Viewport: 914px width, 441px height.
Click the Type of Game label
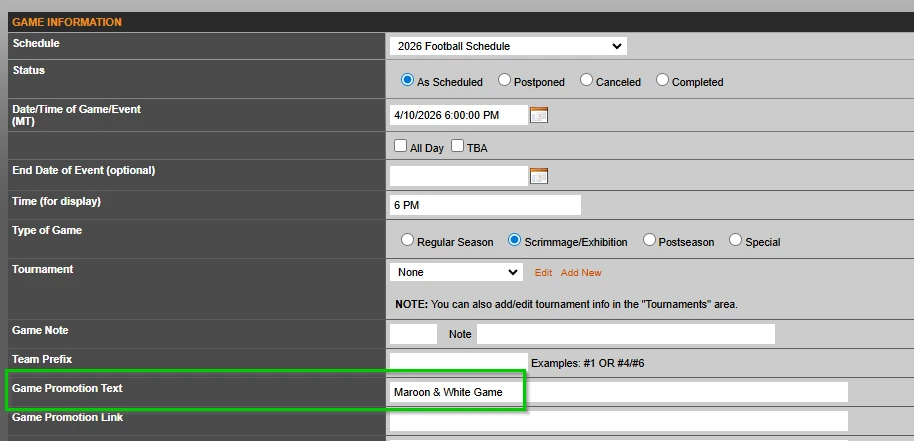tap(47, 230)
